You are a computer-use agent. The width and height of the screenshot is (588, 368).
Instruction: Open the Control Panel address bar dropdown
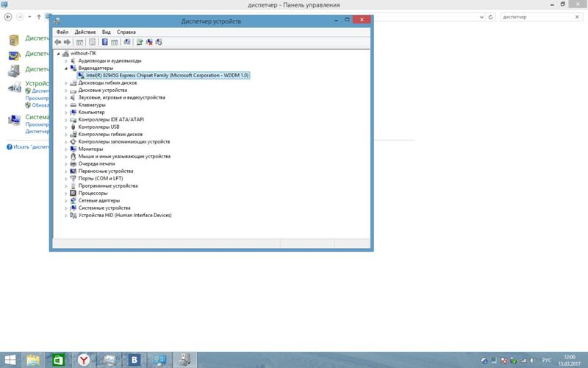pos(482,17)
